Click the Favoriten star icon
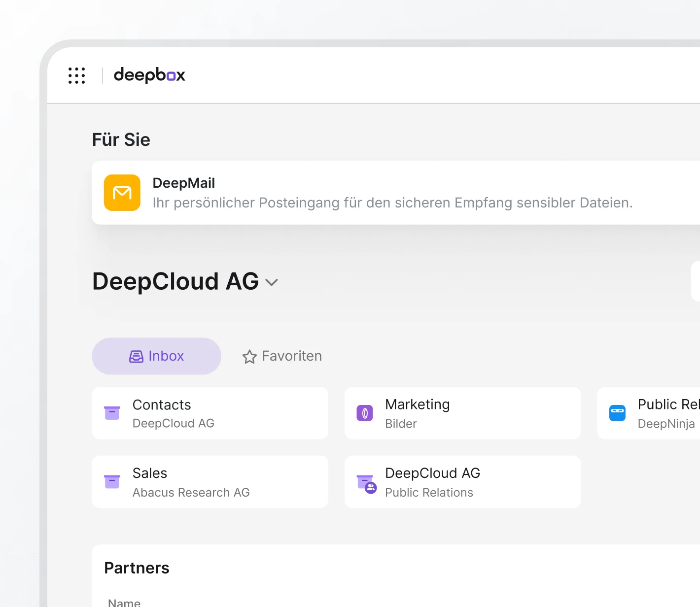The height and width of the screenshot is (607, 700). click(x=249, y=357)
